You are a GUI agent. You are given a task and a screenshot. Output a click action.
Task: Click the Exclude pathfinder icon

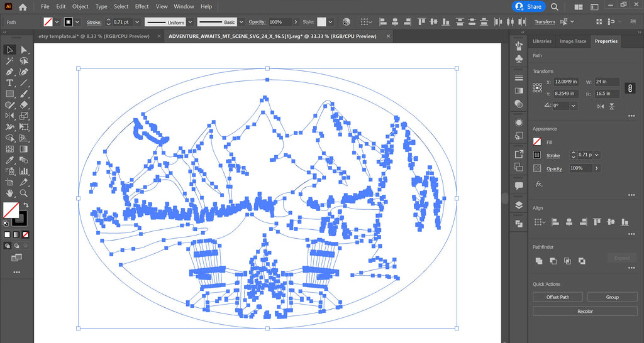(582, 261)
